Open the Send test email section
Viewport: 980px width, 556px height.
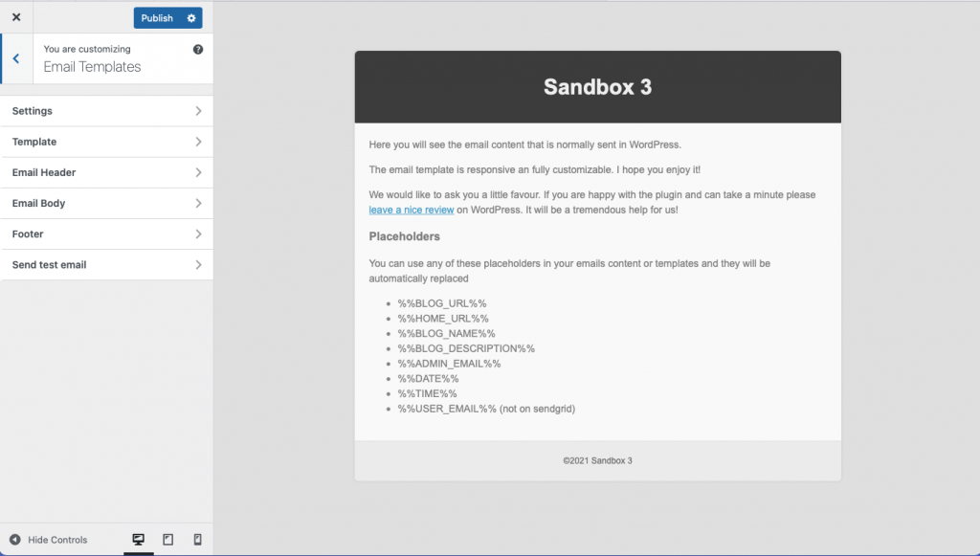[x=107, y=264]
